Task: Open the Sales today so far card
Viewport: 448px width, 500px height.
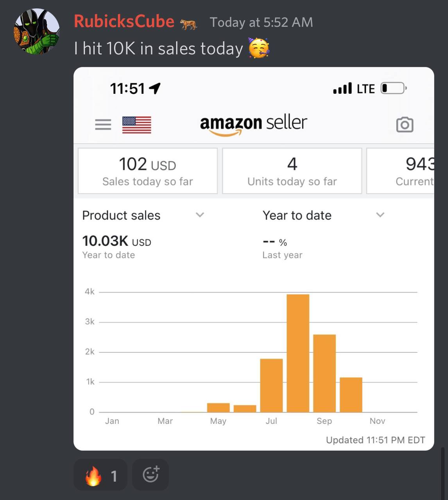Action: (148, 171)
